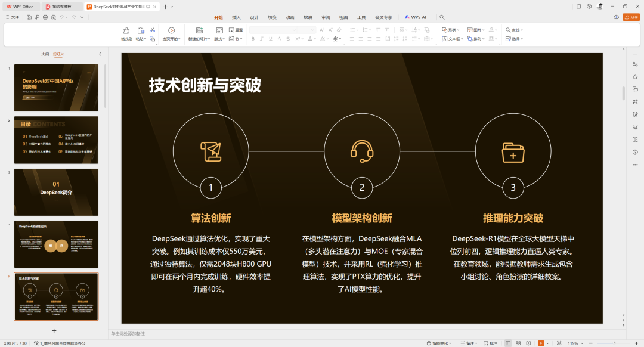Click the fit-to-window icon in status bar
Screen dimensions: 644x347
tap(559, 343)
